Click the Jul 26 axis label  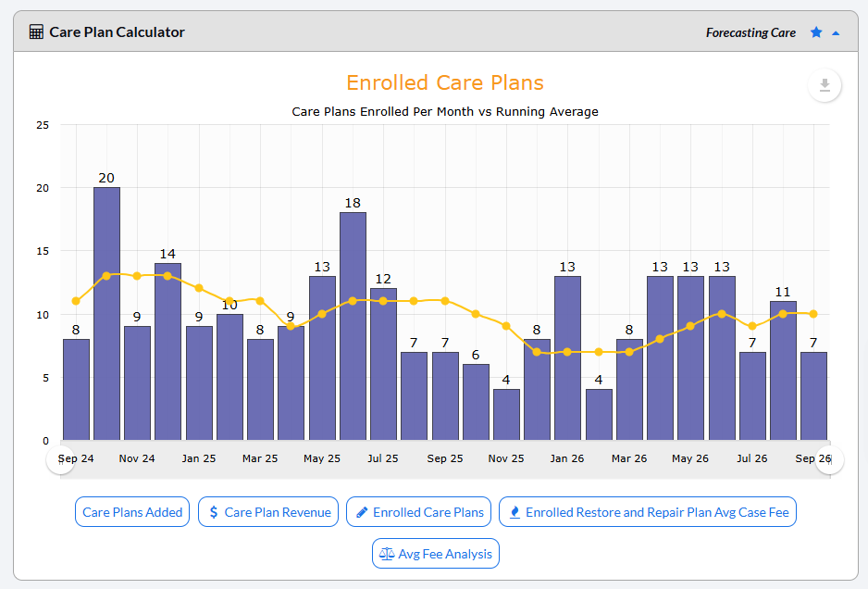(x=751, y=458)
